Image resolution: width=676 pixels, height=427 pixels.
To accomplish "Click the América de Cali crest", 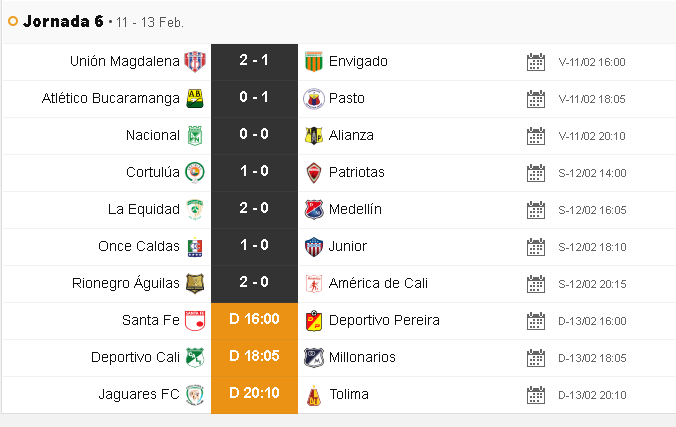I will click(x=313, y=284).
